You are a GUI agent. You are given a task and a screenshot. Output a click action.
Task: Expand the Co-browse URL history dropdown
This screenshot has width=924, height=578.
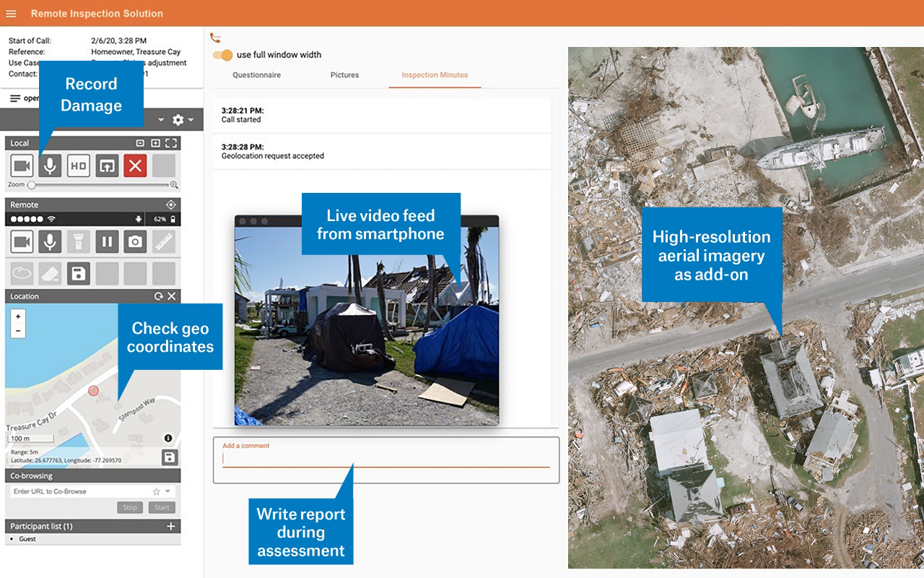click(168, 491)
